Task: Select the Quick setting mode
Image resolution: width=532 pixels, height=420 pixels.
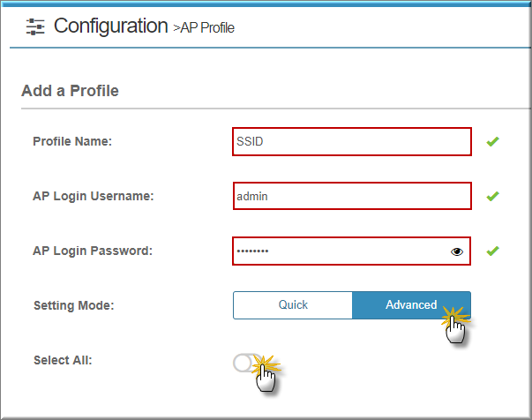Action: point(293,305)
